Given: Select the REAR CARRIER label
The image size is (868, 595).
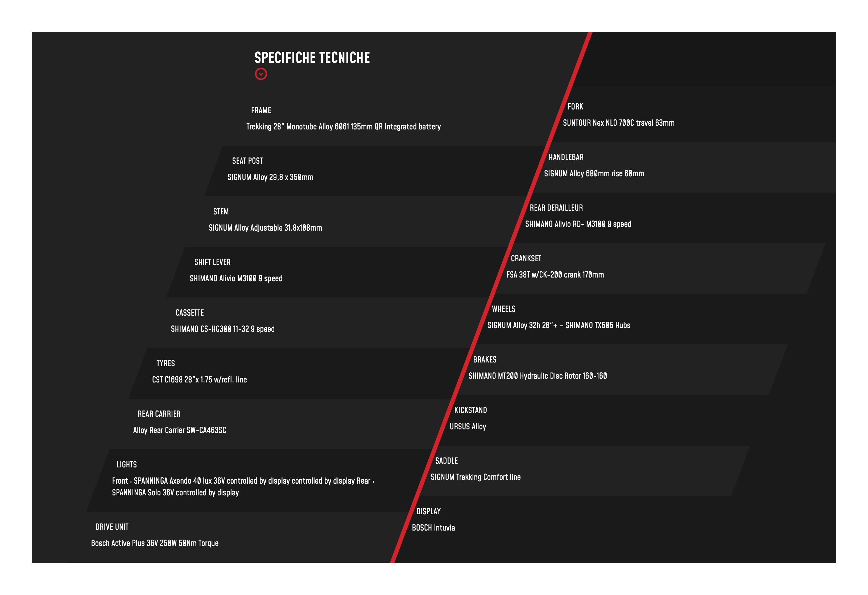Looking at the screenshot, I should pyautogui.click(x=159, y=414).
